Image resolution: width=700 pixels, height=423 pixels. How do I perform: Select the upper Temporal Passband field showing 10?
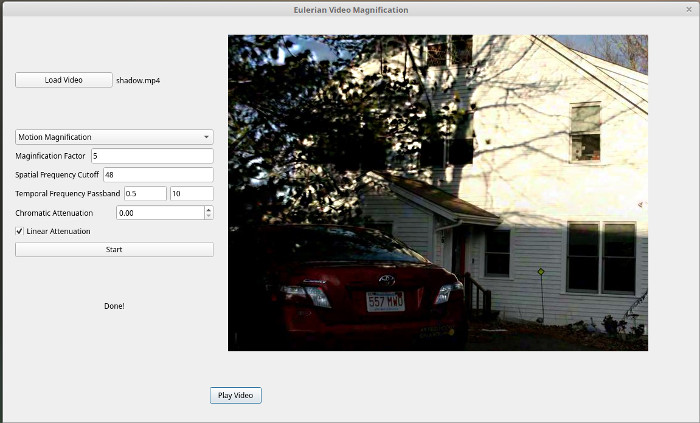pyautogui.click(x=191, y=193)
